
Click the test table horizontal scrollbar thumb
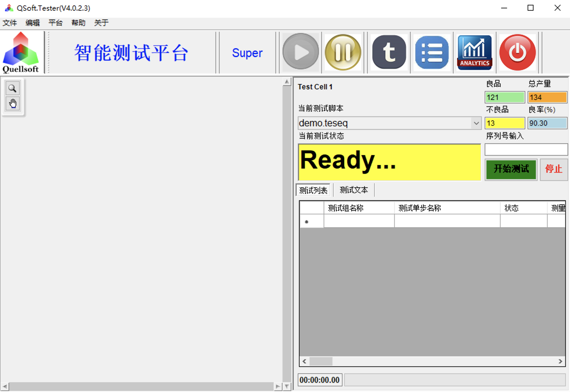click(x=321, y=361)
